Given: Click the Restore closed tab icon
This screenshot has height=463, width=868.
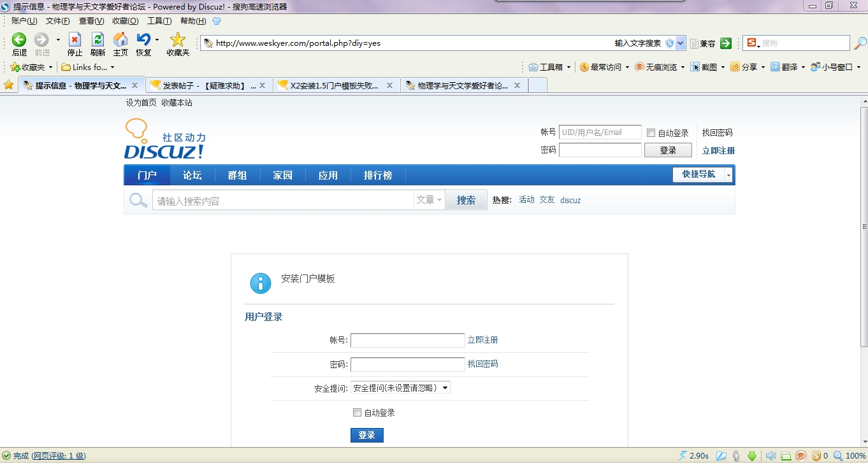Looking at the screenshot, I should pos(143,39).
